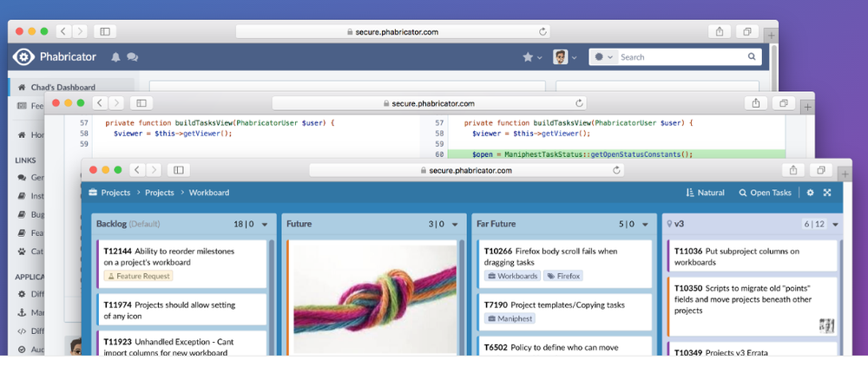Go back in the rear browser window
The height and width of the screenshot is (380, 868).
(63, 31)
